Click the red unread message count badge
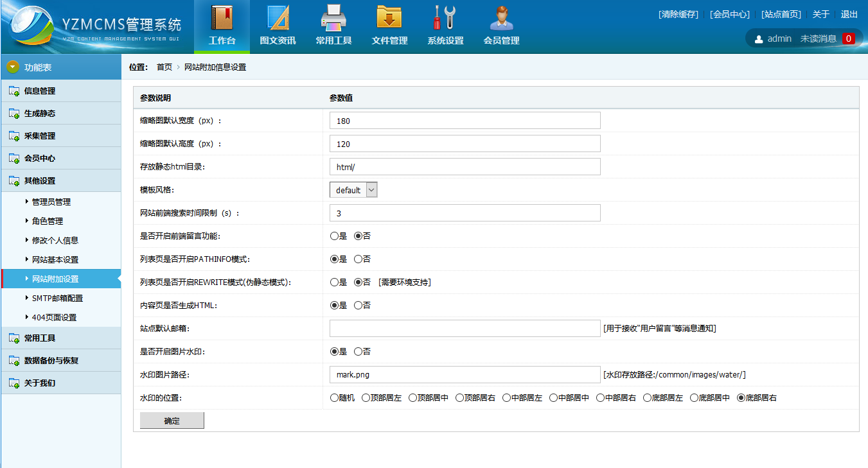Viewport: 868px width, 468px height. click(x=848, y=39)
